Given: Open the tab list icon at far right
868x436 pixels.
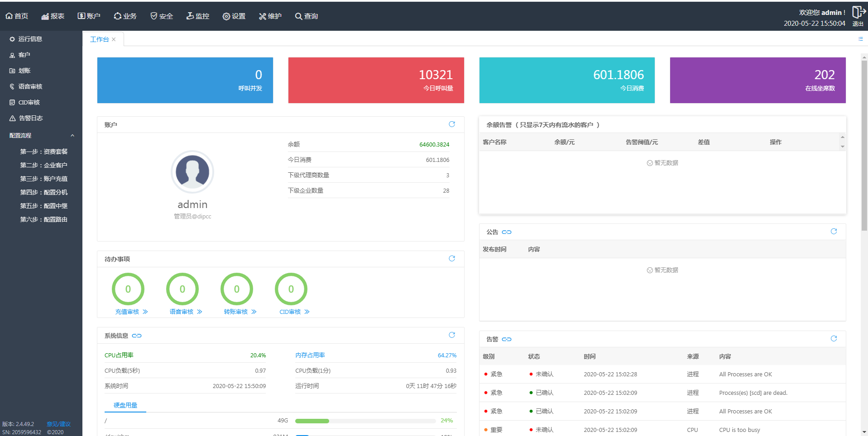Looking at the screenshot, I should [x=860, y=39].
